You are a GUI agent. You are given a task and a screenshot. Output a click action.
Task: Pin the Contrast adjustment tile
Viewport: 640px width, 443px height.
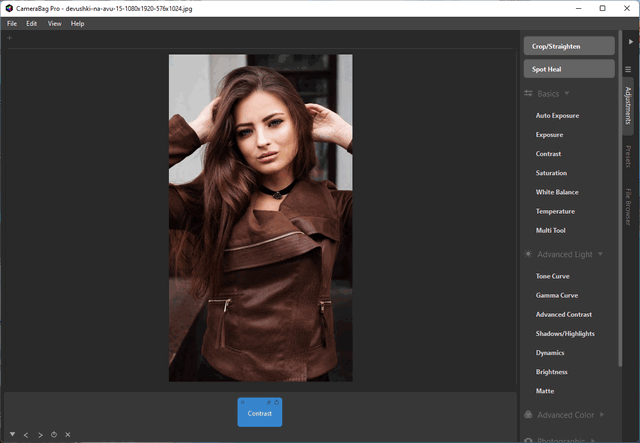(x=269, y=402)
